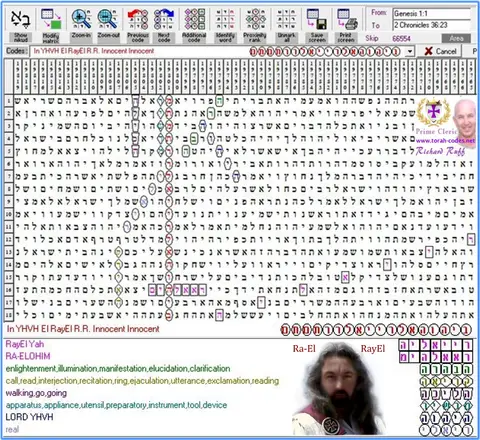The image size is (480, 440).
Task: Click the 'apparatus,appliance,utensil' legend line
Action: pyautogui.click(x=116, y=405)
